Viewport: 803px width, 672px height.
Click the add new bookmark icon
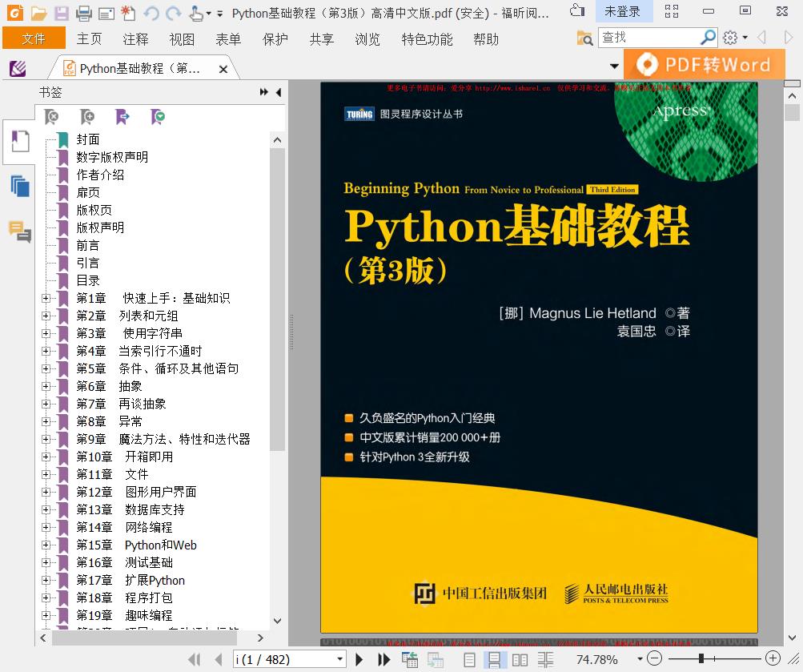(x=87, y=117)
